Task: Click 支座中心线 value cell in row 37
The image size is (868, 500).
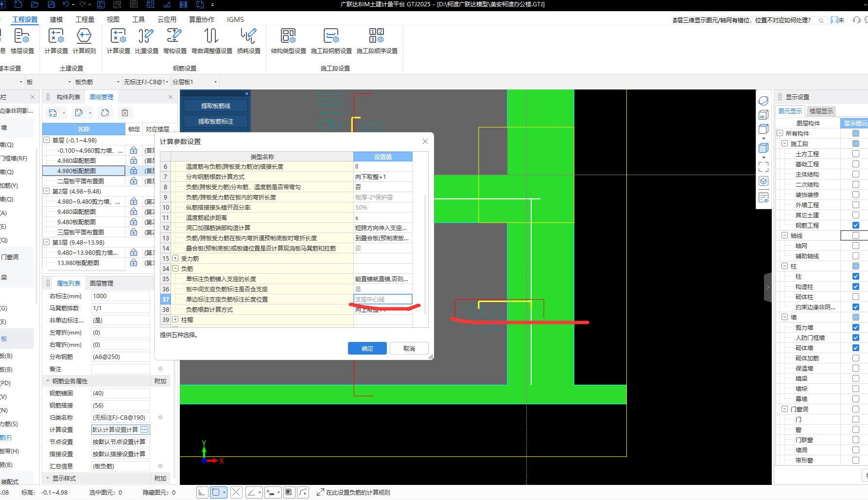Action: pyautogui.click(x=383, y=299)
